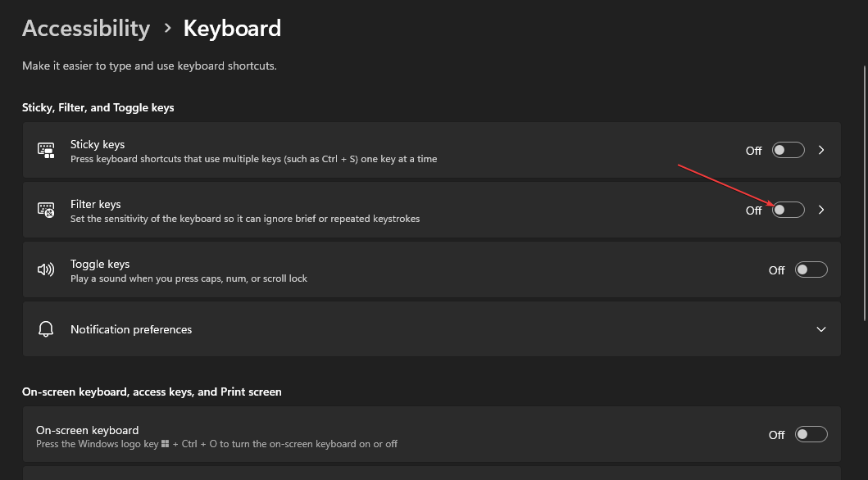This screenshot has width=868, height=480.
Task: Click the On-screen keyboard label
Action: 87,430
